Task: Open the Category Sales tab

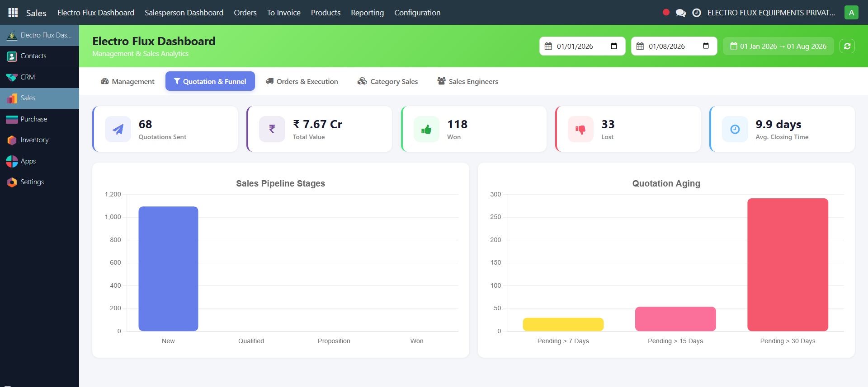Action: pyautogui.click(x=388, y=81)
